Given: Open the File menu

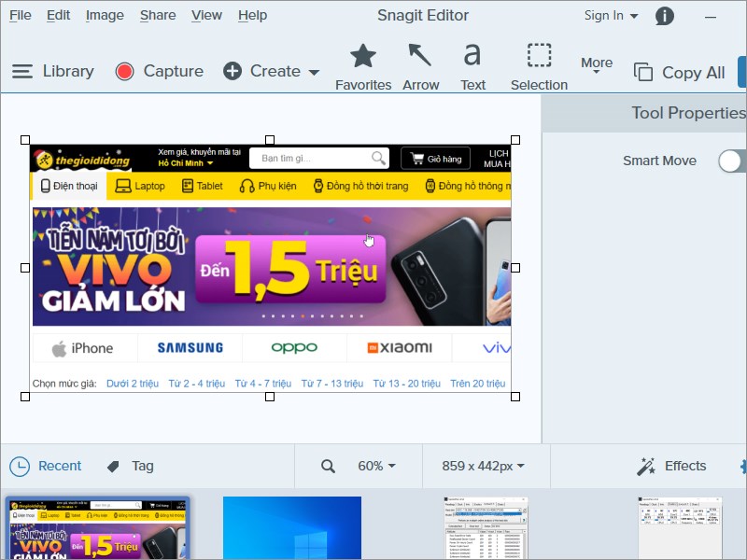Looking at the screenshot, I should (x=20, y=15).
